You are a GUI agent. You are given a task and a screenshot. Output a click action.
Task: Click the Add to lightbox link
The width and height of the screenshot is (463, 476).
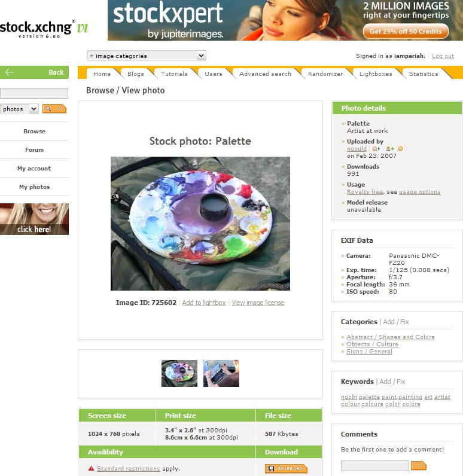[204, 303]
